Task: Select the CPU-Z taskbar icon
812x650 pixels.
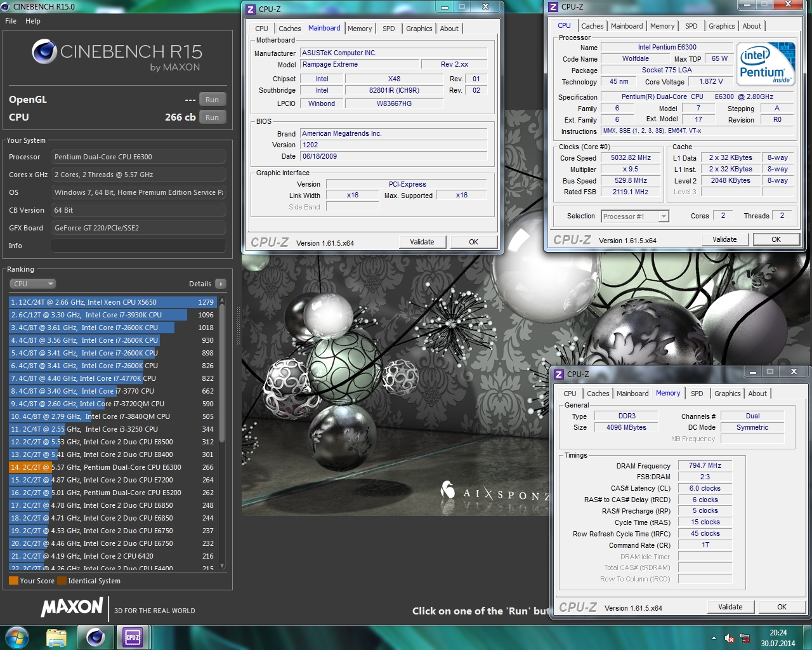Action: coord(133,637)
